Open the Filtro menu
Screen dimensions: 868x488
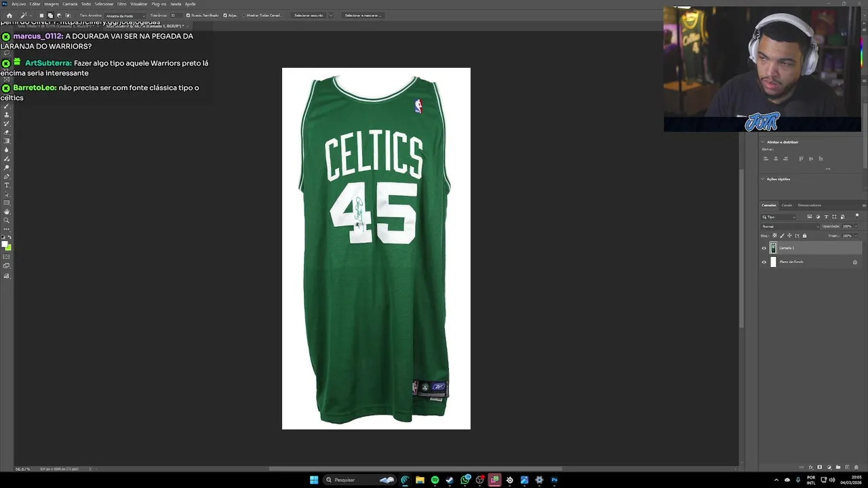pos(122,4)
